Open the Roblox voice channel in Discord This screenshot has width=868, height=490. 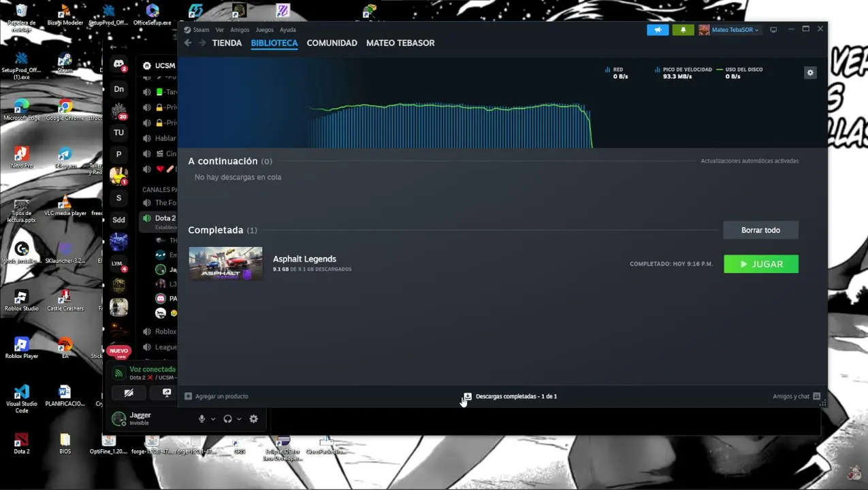[160, 331]
